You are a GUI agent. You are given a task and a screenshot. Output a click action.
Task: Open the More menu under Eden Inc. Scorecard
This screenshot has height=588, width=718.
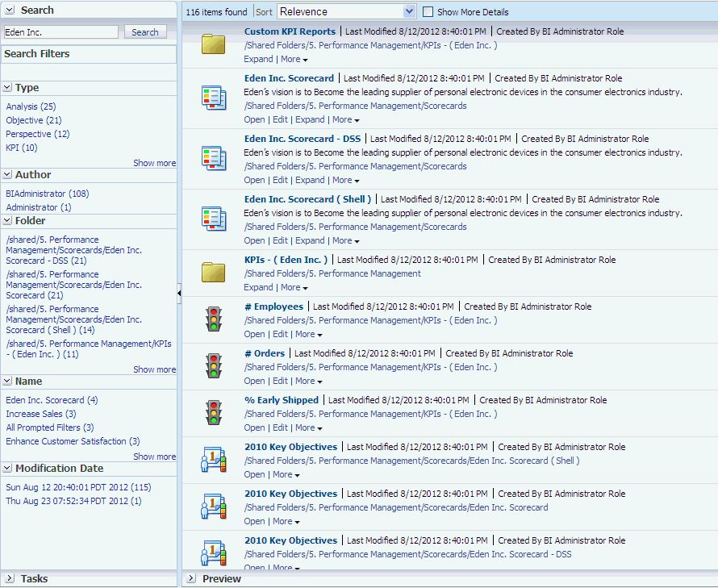pyautogui.click(x=345, y=119)
